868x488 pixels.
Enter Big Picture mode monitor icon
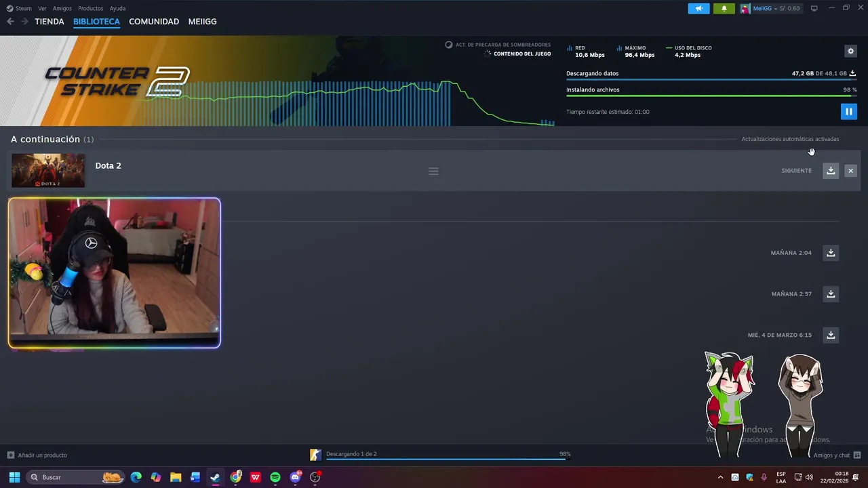tap(814, 8)
